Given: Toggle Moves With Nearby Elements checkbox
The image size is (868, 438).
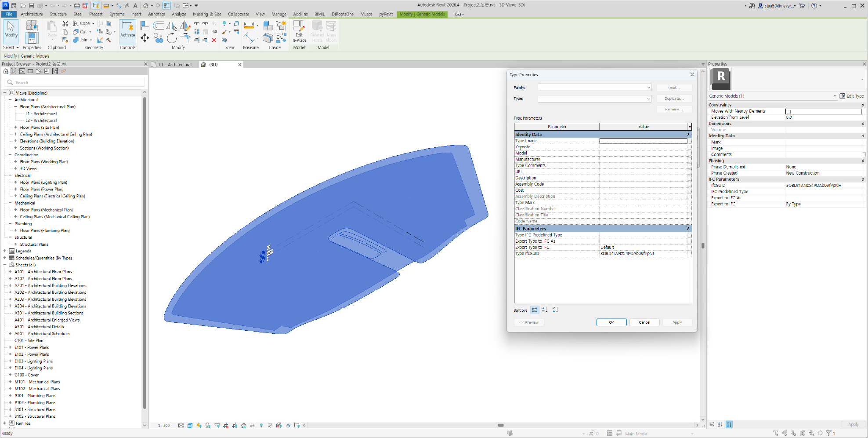Looking at the screenshot, I should click(788, 111).
